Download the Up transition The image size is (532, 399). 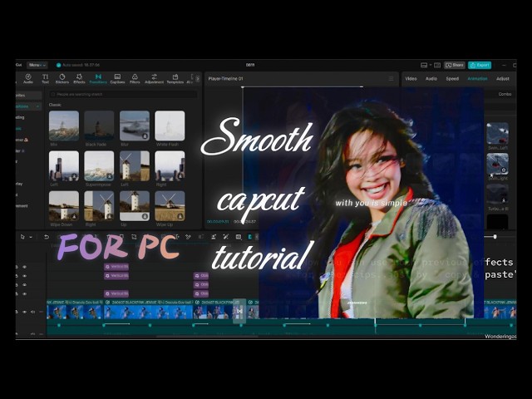click(145, 216)
